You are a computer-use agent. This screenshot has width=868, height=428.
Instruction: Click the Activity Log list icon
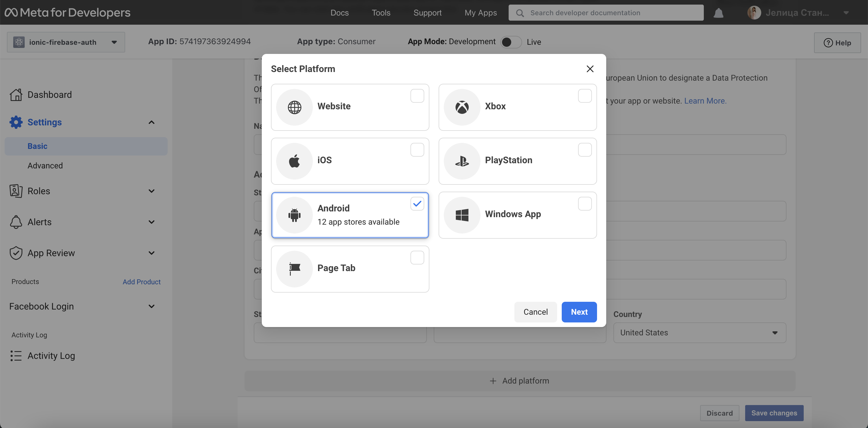click(16, 356)
